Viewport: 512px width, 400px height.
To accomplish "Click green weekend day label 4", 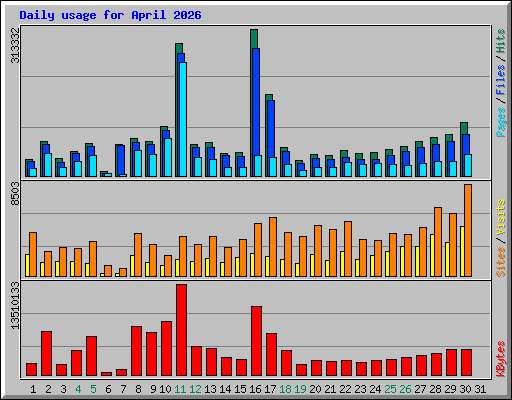I will pyautogui.click(x=78, y=389).
